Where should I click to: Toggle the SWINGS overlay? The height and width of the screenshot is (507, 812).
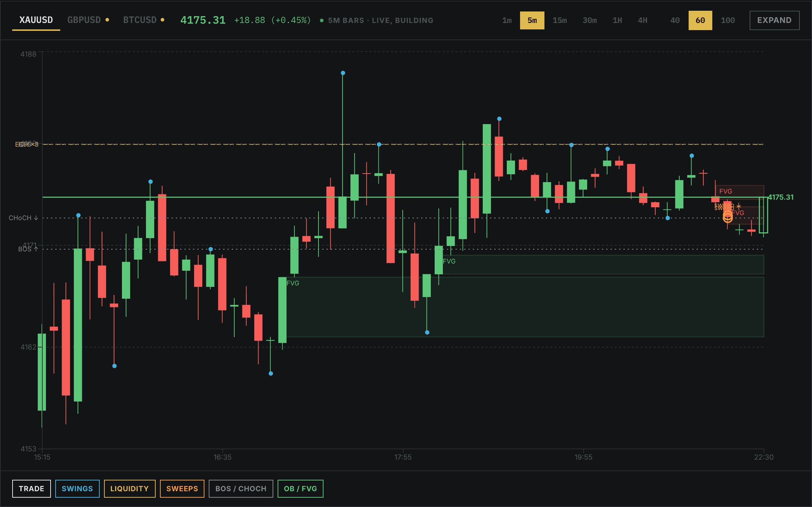tap(77, 489)
